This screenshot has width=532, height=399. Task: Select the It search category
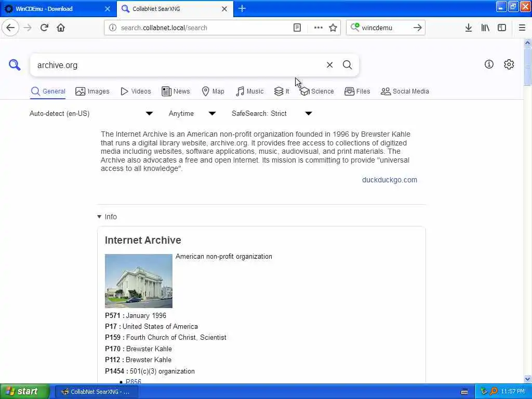[282, 91]
